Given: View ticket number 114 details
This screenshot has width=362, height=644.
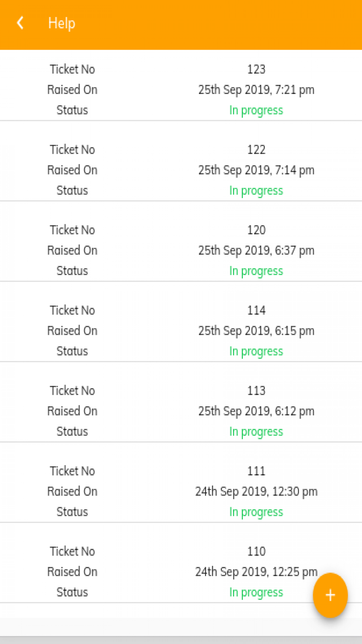Looking at the screenshot, I should click(256, 310).
